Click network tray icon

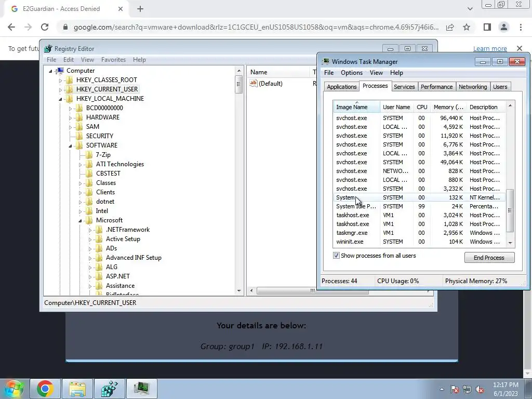pyautogui.click(x=467, y=389)
